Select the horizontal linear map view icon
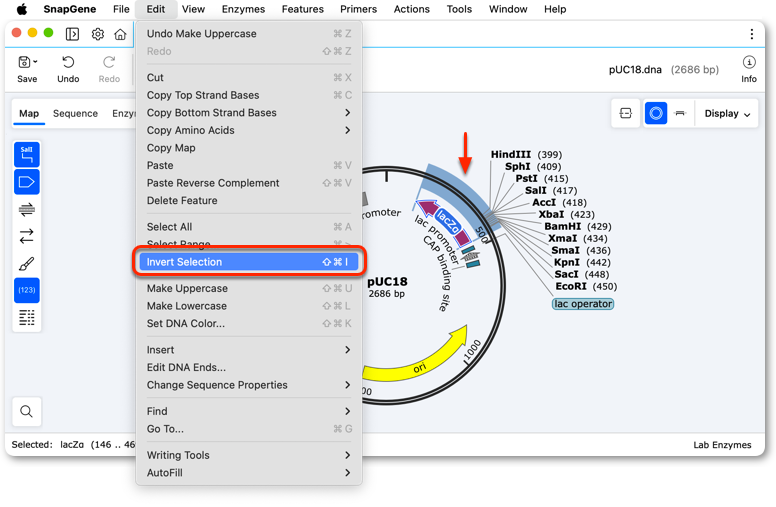The width and height of the screenshot is (776, 507). [680, 113]
